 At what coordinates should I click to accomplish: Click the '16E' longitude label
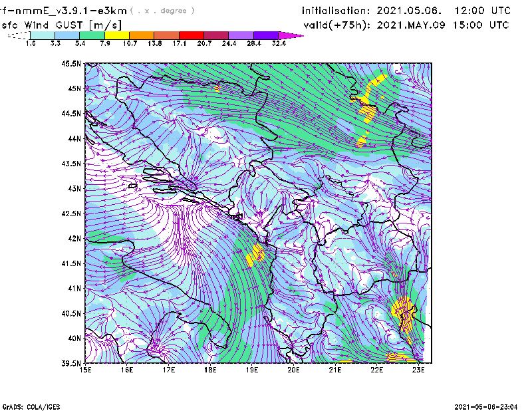(127, 370)
